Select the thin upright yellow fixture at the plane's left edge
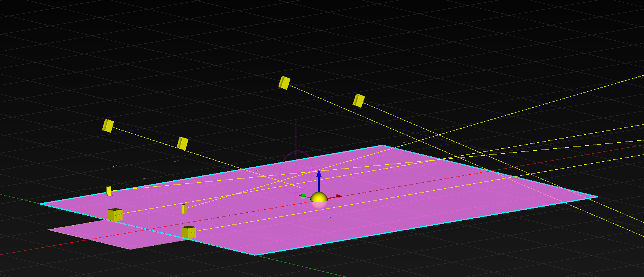This screenshot has width=644, height=277. point(109,191)
